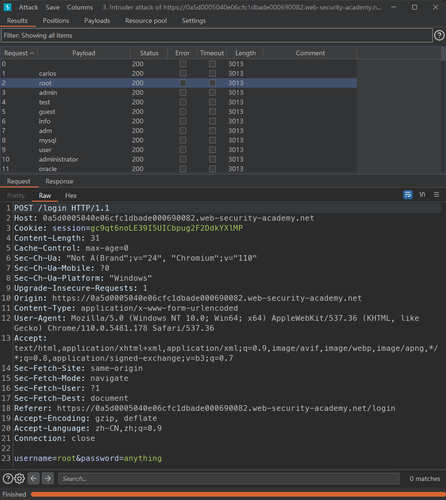Toggle Timeout checkbox in carlos row
This screenshot has height=500, width=446.
tap(212, 73)
